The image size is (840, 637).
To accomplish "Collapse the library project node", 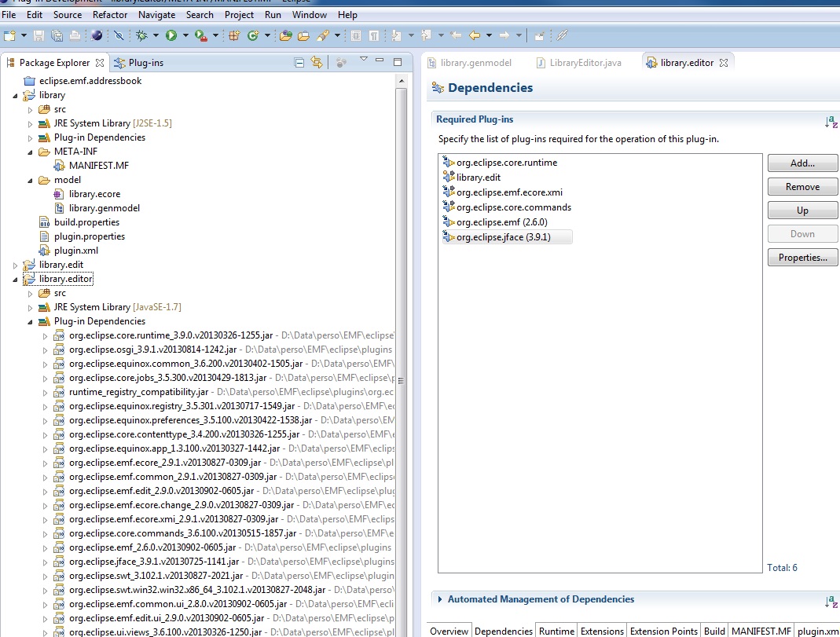I will 15,96.
